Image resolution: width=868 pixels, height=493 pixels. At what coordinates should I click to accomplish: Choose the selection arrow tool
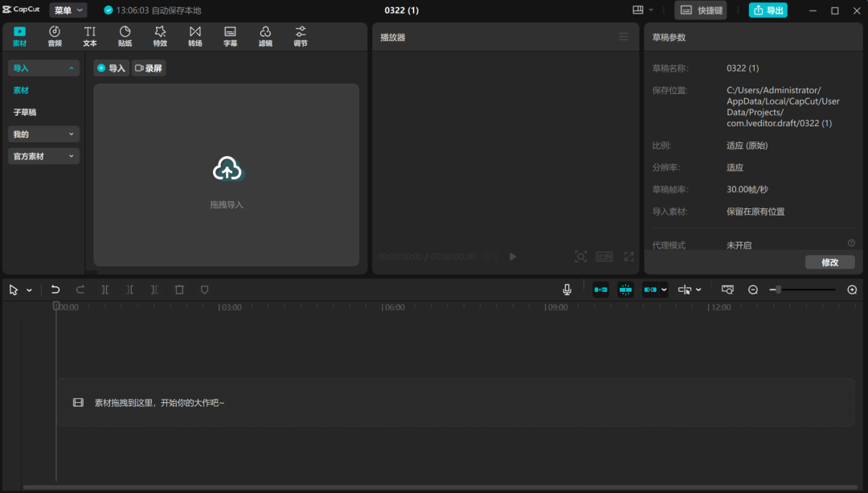[x=14, y=290]
